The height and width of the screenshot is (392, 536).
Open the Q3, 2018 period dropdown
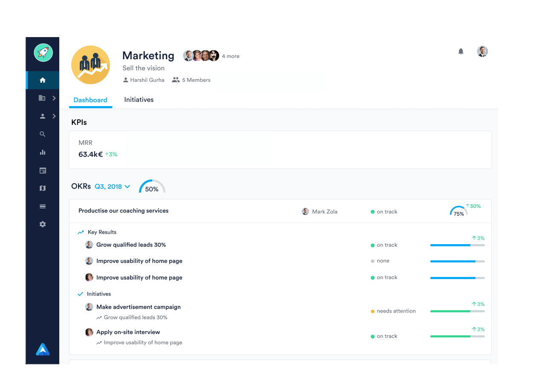pyautogui.click(x=113, y=187)
